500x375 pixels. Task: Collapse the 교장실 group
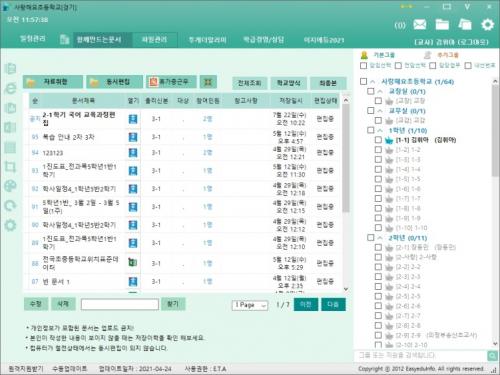tap(380, 91)
